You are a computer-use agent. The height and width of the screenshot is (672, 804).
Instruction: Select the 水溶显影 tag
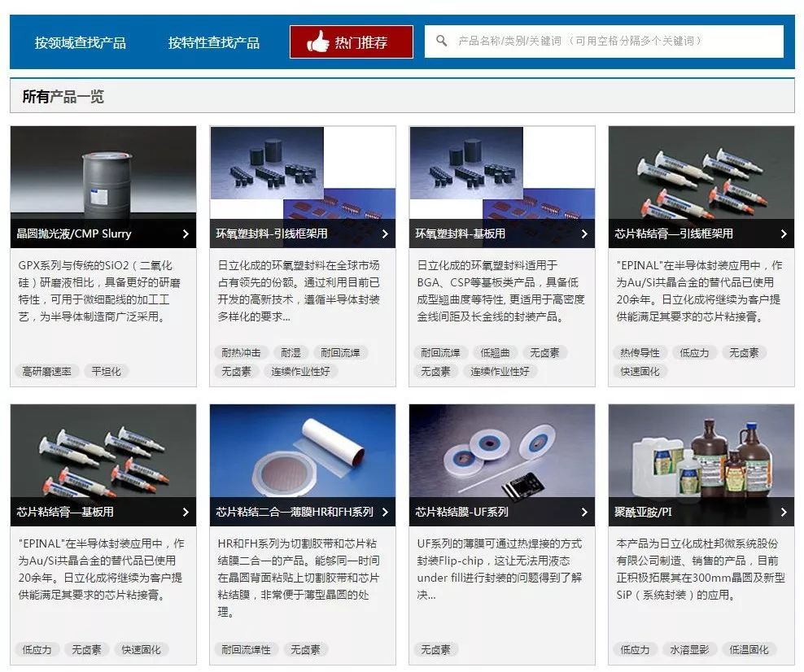pos(689,650)
